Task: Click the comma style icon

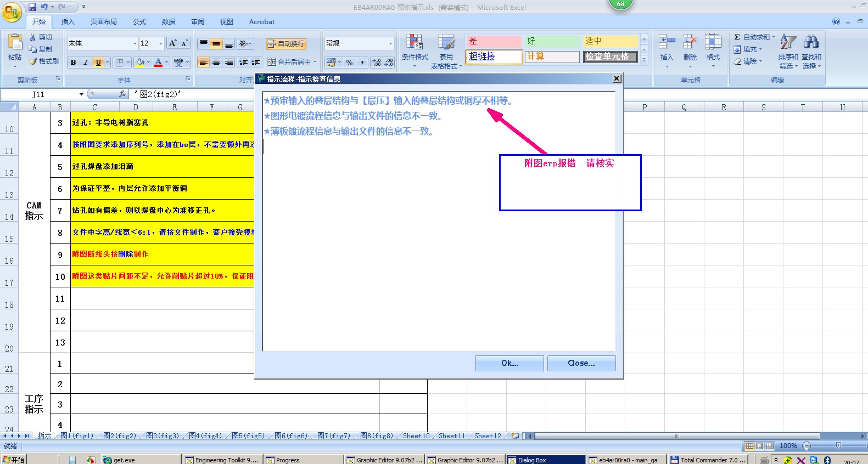Action: point(362,63)
